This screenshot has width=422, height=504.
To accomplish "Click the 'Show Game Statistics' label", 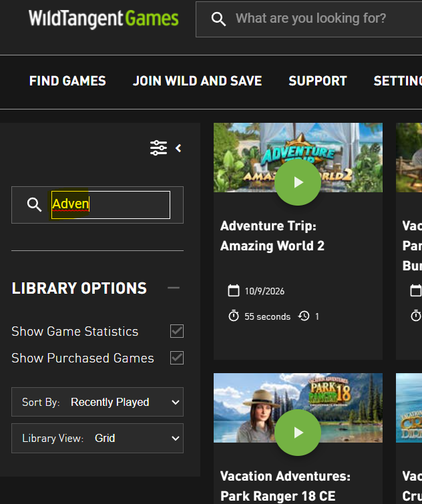I will (75, 331).
